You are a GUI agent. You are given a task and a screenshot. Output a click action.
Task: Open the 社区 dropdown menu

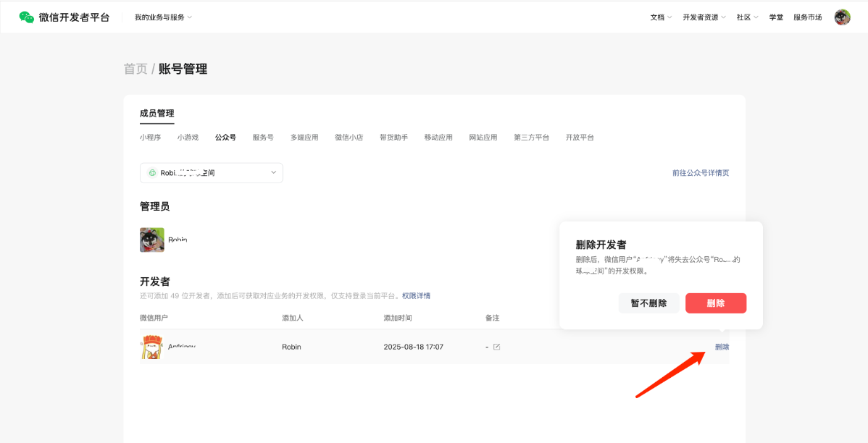747,17
